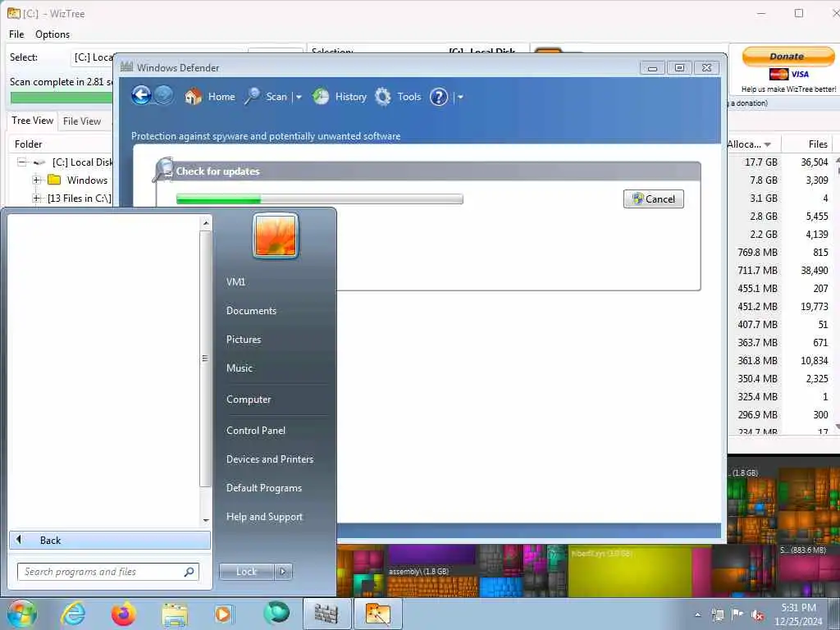Open the VM1 user folder

(x=235, y=282)
